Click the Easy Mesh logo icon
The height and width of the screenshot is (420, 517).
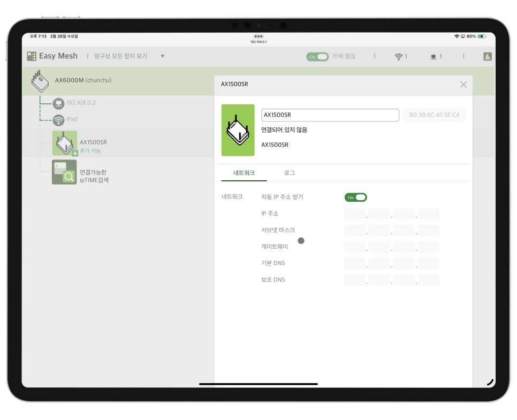coord(32,56)
